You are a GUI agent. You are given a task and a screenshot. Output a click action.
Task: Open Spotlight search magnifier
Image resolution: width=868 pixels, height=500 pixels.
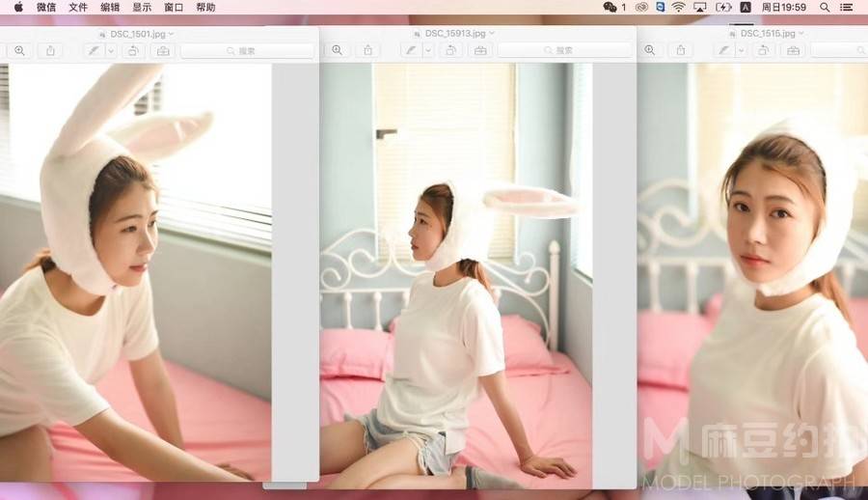[x=825, y=7]
